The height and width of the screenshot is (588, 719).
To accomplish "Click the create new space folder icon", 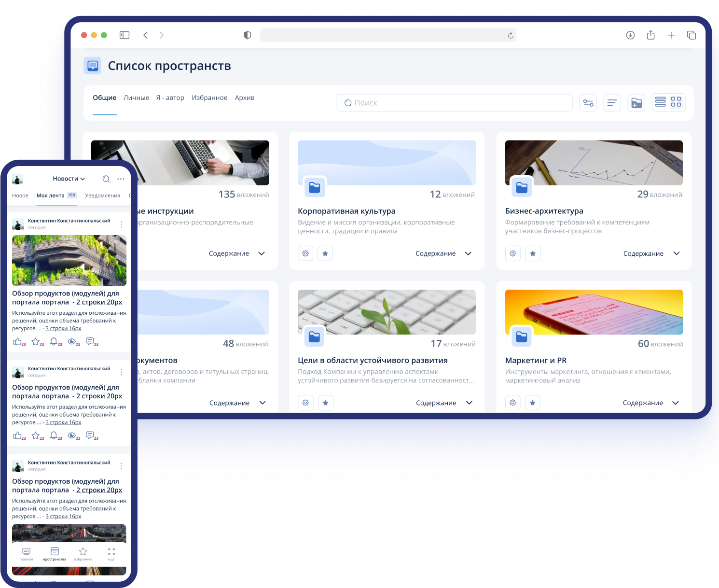I will click(x=636, y=102).
